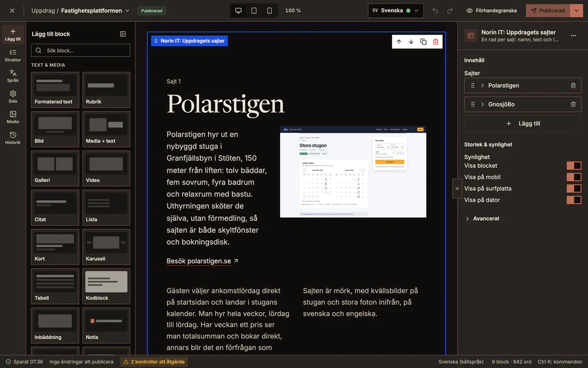Viewport: 588px width, 368px height.
Task: Click Ctrl K: kommandon in status bar
Action: pyautogui.click(x=560, y=362)
